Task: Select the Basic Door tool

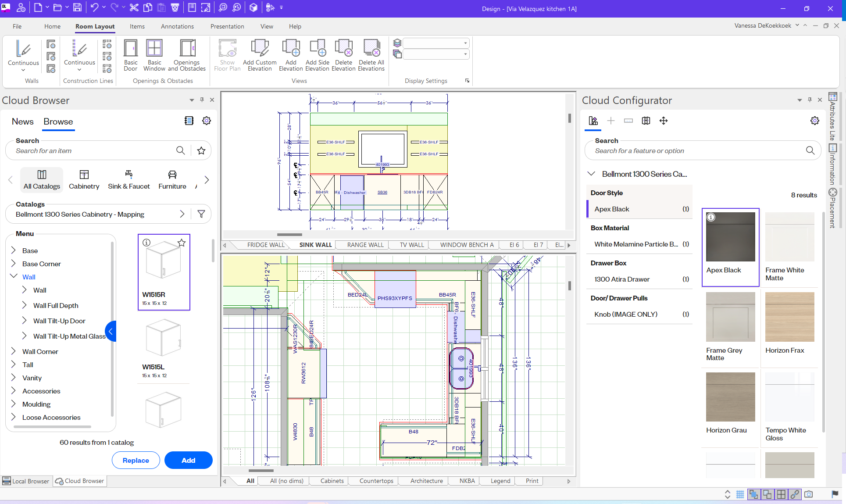Action: point(130,55)
